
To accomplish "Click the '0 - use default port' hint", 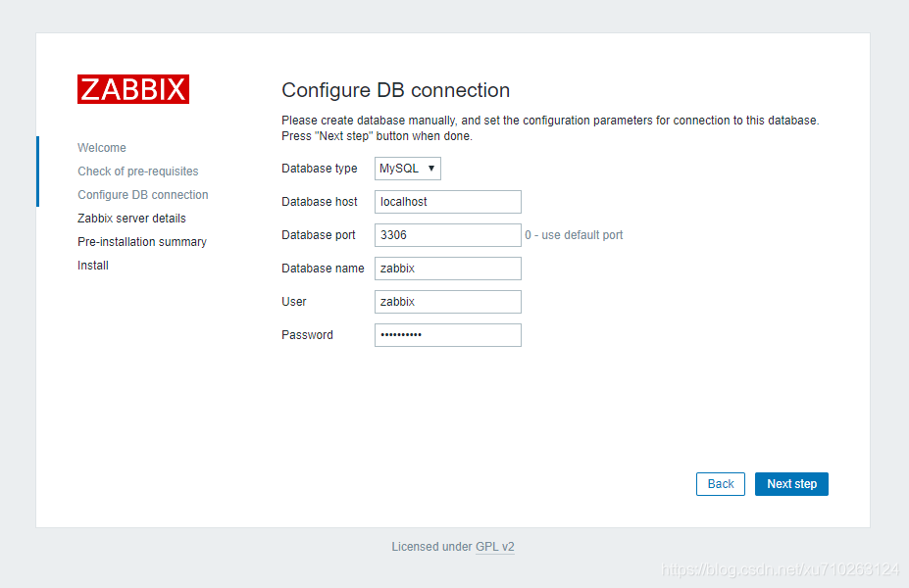I will tap(574, 235).
